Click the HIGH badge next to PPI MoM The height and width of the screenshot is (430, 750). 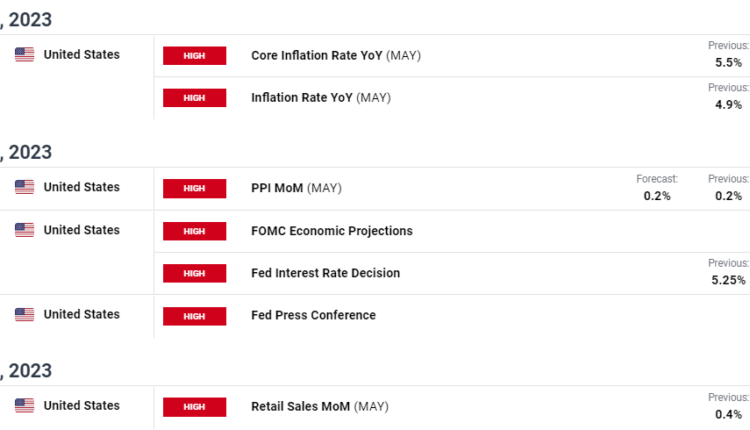pos(195,188)
